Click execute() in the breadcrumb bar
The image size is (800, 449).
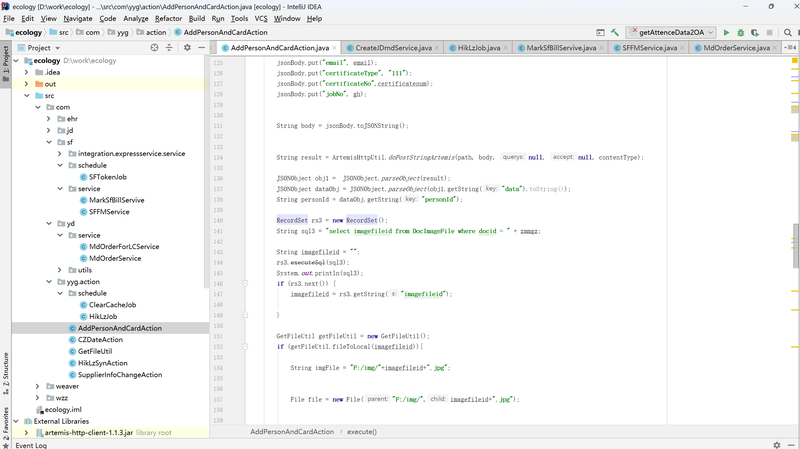(x=361, y=431)
